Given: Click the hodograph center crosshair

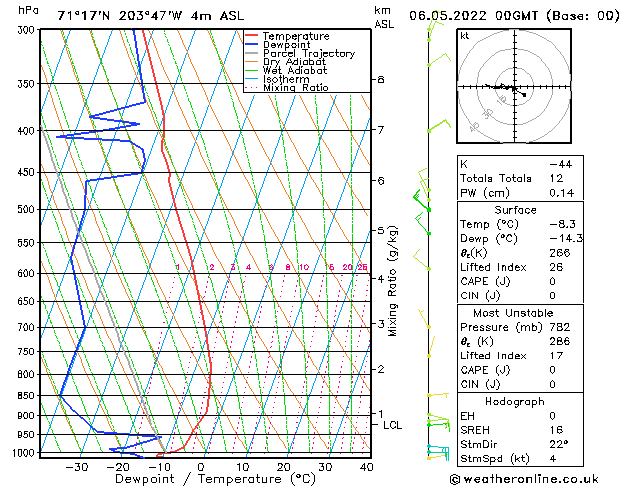Looking at the screenshot, I should click(514, 87).
